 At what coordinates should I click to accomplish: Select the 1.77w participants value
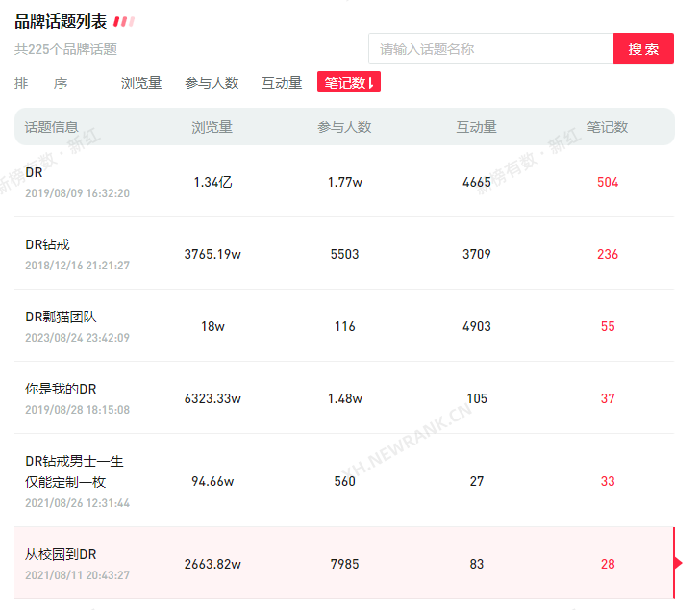pos(345,182)
